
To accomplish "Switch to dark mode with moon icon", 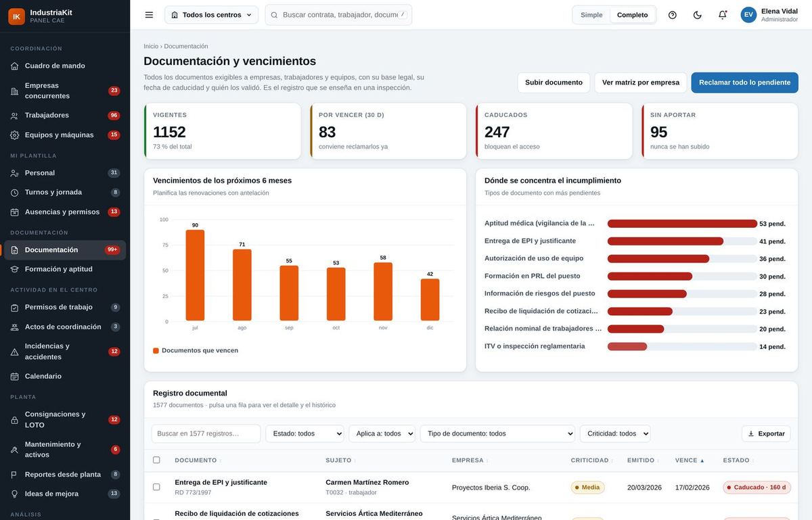I will pos(698,15).
